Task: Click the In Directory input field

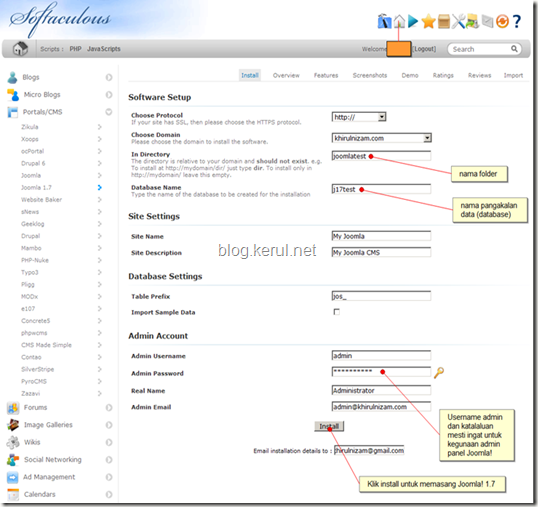Action: (381, 156)
